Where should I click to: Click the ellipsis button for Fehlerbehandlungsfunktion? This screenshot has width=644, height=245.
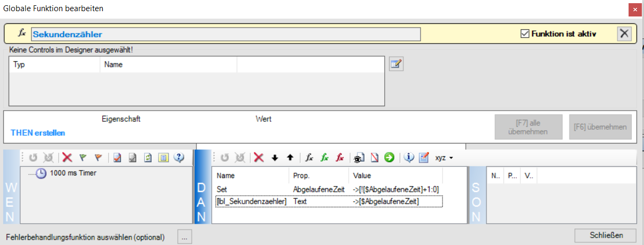pos(184,237)
